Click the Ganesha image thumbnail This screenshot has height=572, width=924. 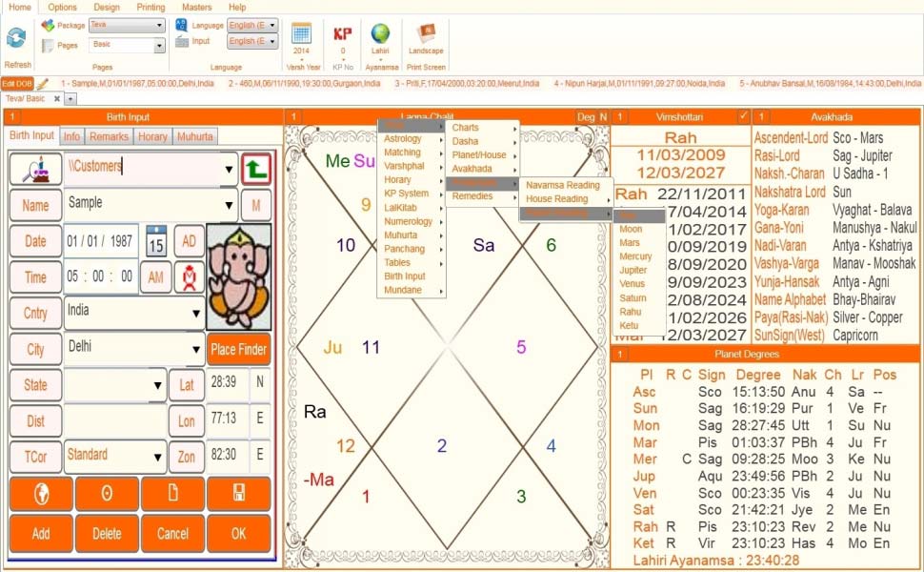pyautogui.click(x=239, y=276)
